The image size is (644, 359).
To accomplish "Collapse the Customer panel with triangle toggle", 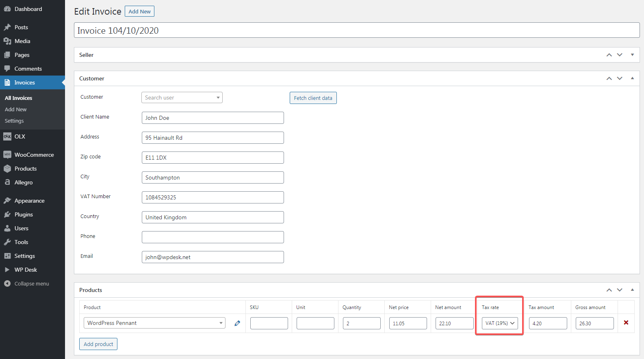I will [632, 78].
